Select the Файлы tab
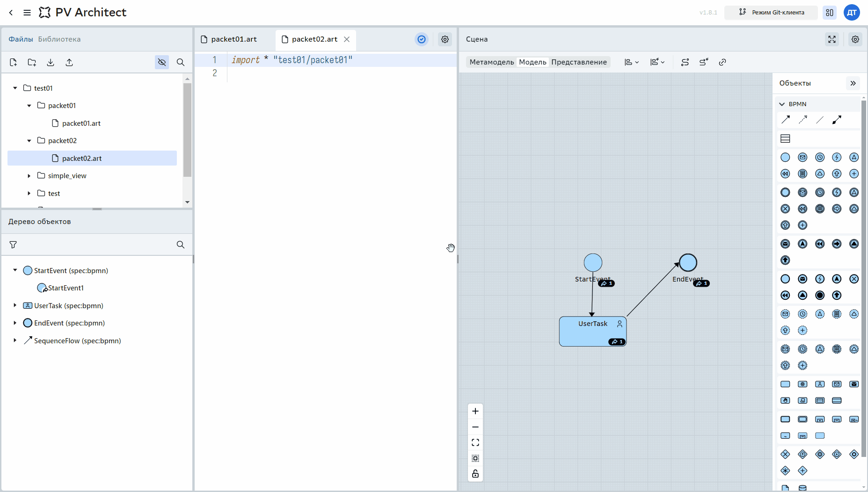Image resolution: width=868 pixels, height=492 pixels. pos(21,39)
